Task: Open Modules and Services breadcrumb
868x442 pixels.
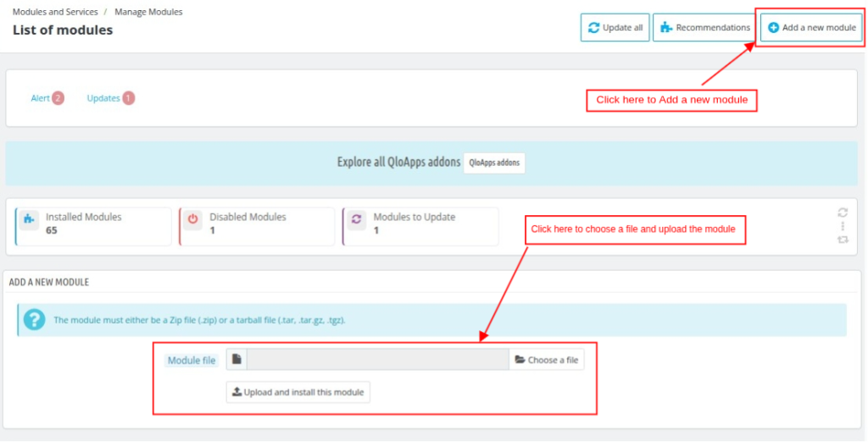Action: 55,12
